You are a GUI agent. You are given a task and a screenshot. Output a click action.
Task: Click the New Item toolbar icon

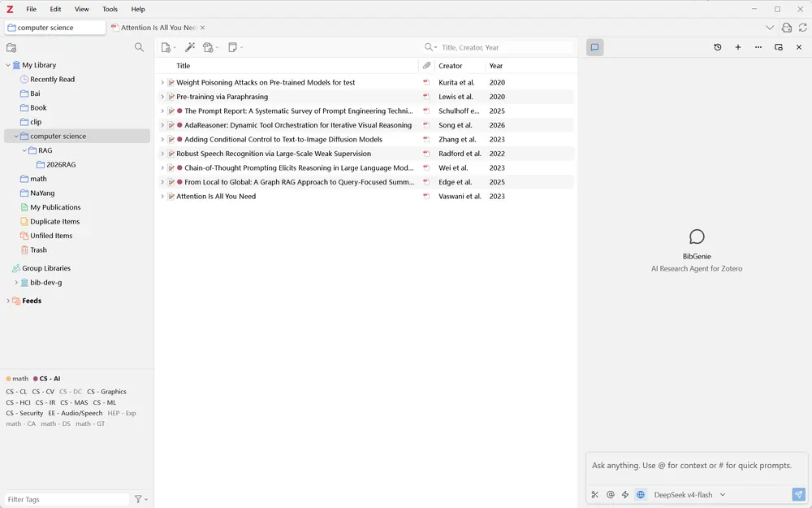pyautogui.click(x=166, y=47)
